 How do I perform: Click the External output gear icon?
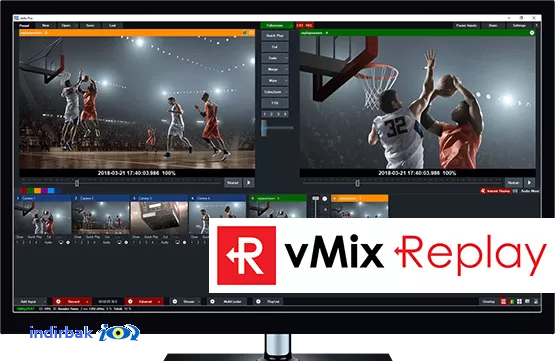click(130, 302)
